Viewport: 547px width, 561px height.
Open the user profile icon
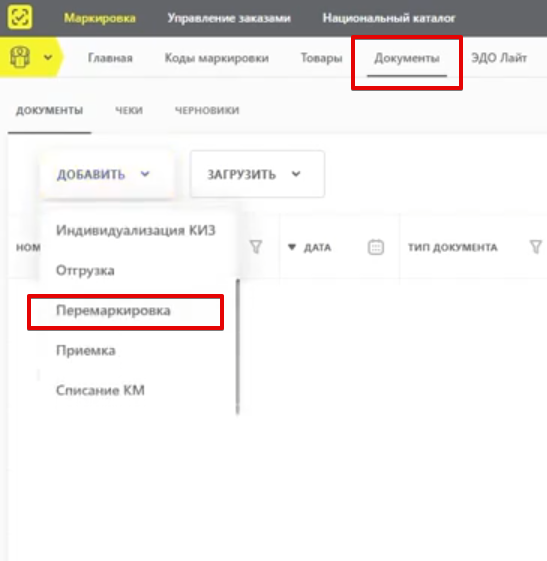20,57
